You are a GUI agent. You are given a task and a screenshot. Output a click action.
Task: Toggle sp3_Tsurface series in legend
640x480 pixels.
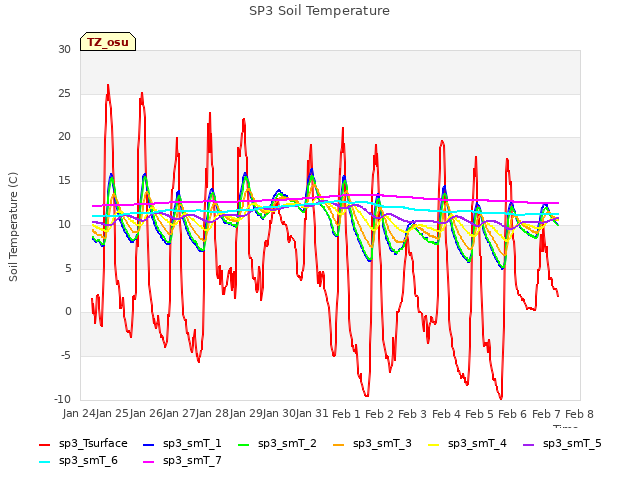click(83, 444)
